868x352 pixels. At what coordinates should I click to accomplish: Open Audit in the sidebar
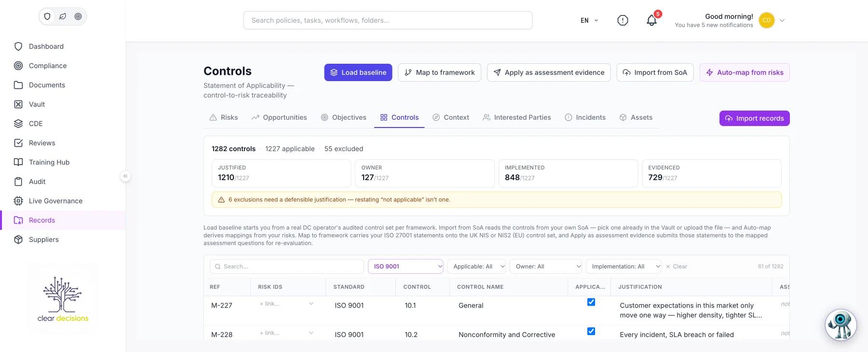click(63, 182)
